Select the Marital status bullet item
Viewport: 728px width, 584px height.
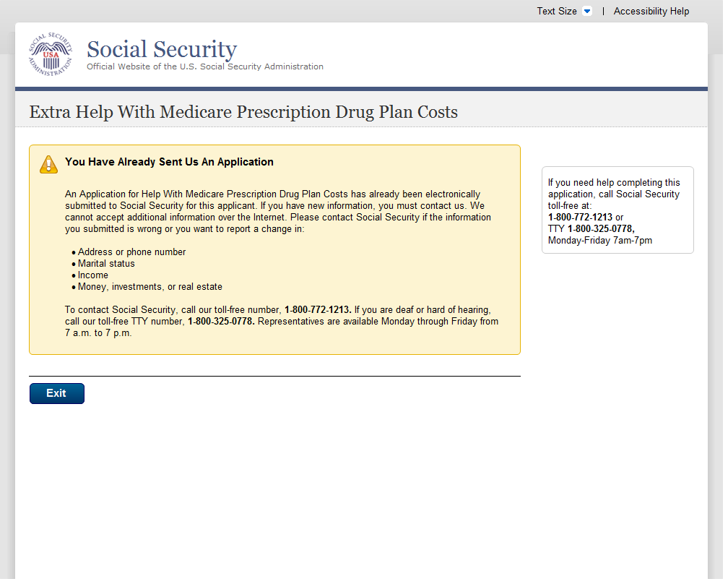pos(106,264)
